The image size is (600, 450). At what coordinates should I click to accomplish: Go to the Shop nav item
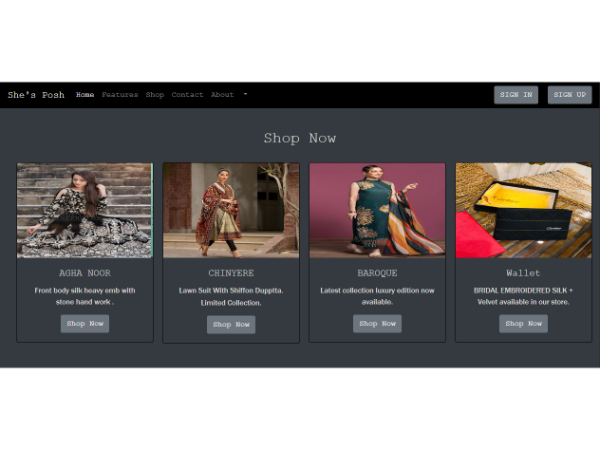[155, 95]
